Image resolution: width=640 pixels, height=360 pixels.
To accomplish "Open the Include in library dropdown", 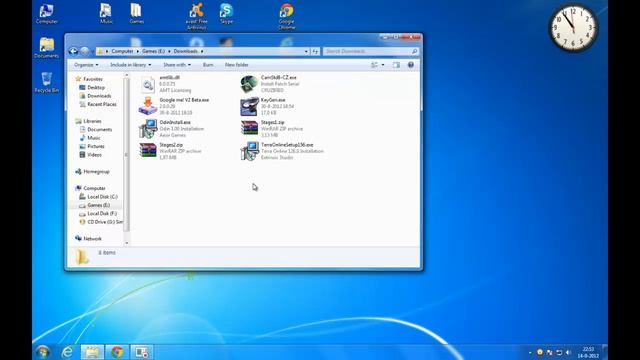I will 131,65.
